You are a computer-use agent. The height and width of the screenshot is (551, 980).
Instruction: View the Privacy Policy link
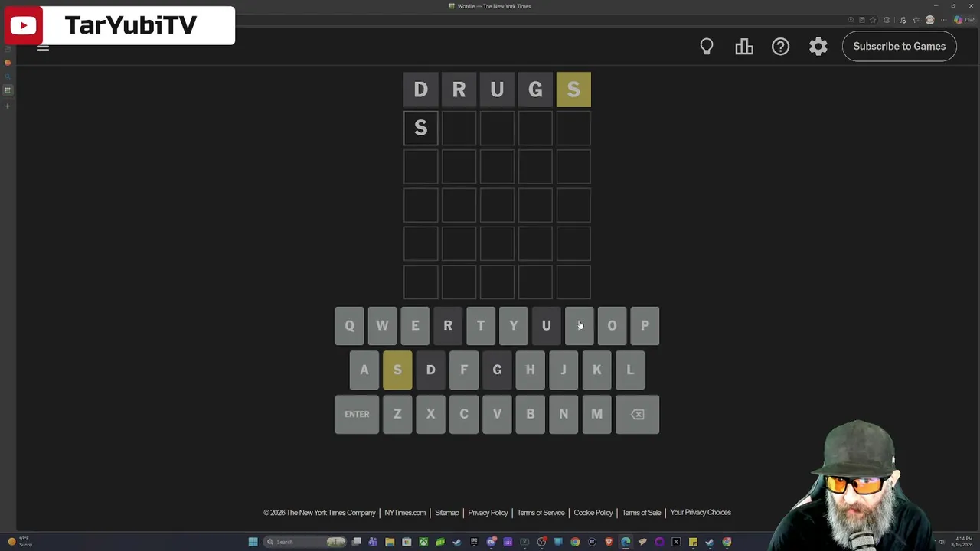point(488,513)
